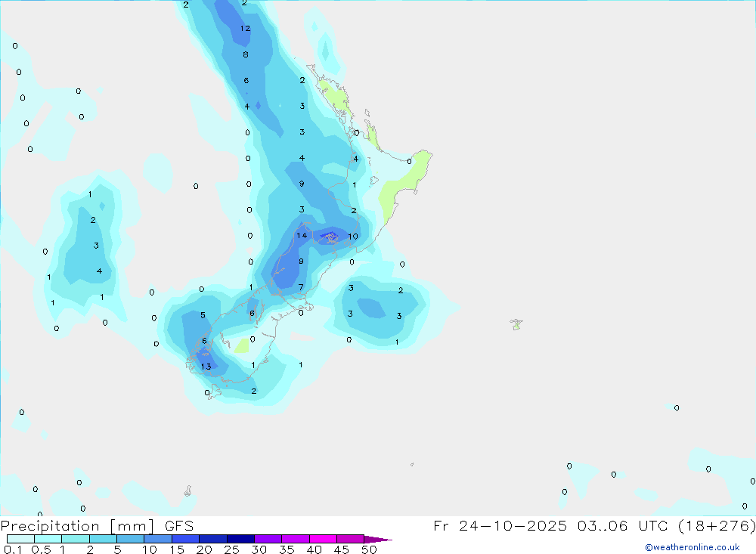
Task: Click the precipitation value '8' on the map
Action: [x=246, y=54]
